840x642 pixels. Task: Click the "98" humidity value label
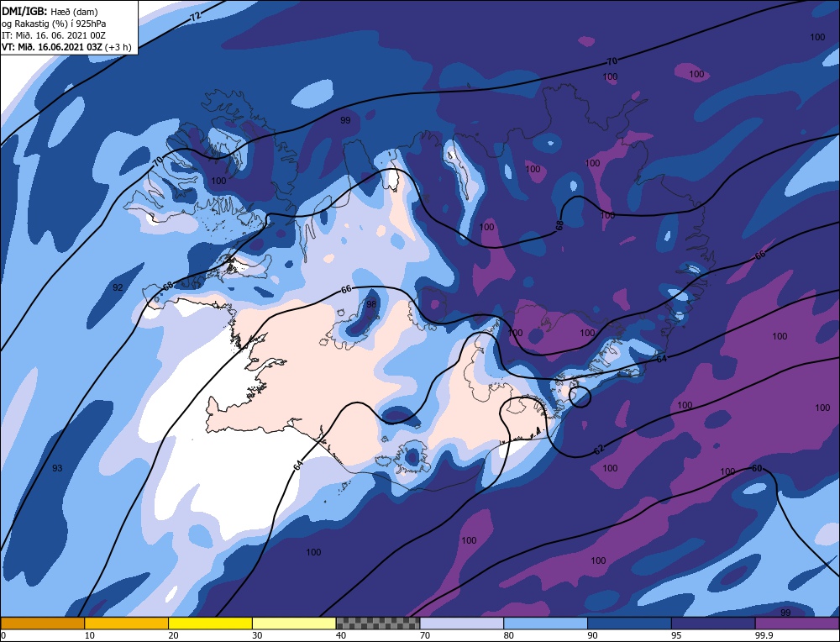click(x=371, y=304)
